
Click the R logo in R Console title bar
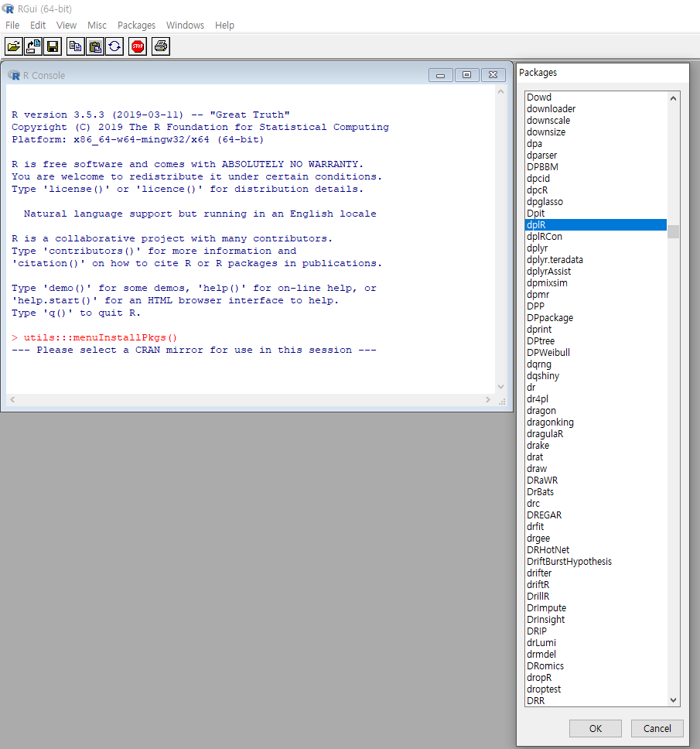click(14, 76)
